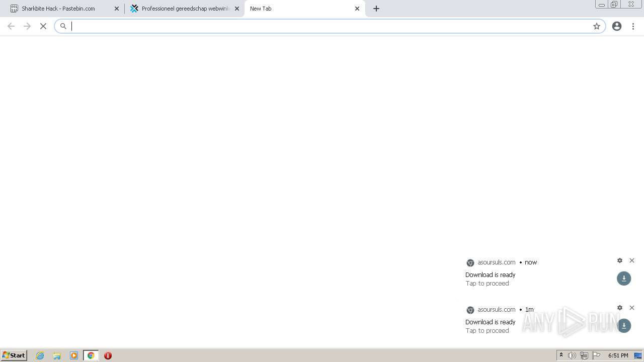Focus the address bar
Viewport: 644px width, 362px height.
coord(330,26)
